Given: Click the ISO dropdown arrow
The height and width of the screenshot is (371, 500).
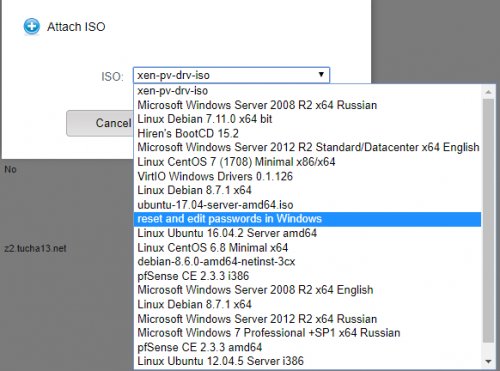Looking at the screenshot, I should tap(321, 74).
